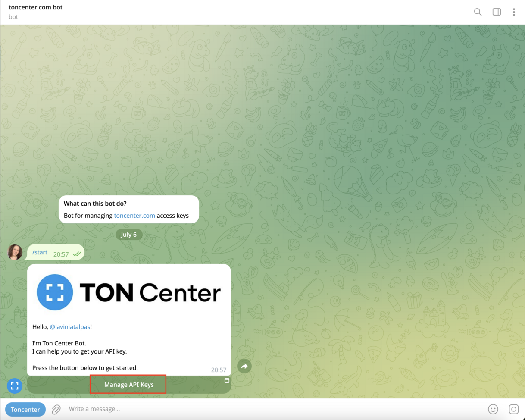This screenshot has height=420, width=525.
Task: Open the attachment paperclip icon
Action: point(56,409)
